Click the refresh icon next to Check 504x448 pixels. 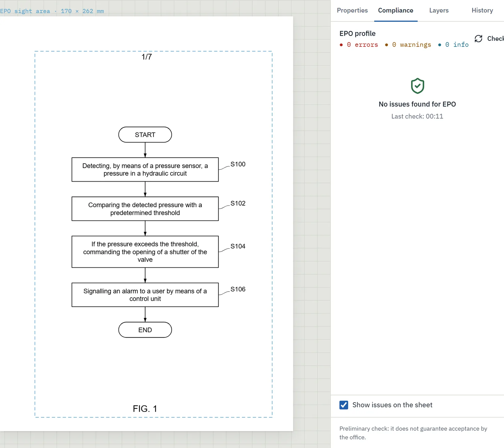tap(478, 38)
